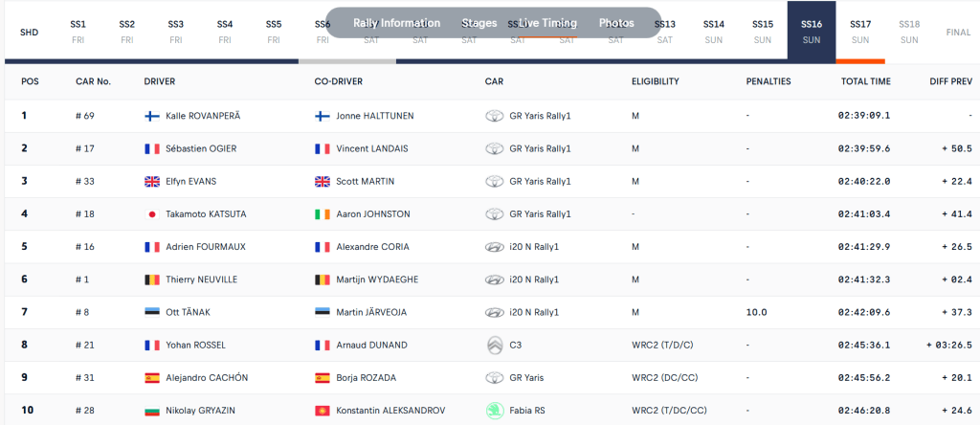Screen dimensions: 980x425
Task: Click Skoda logo next to Fabia RS
Action: tap(495, 410)
